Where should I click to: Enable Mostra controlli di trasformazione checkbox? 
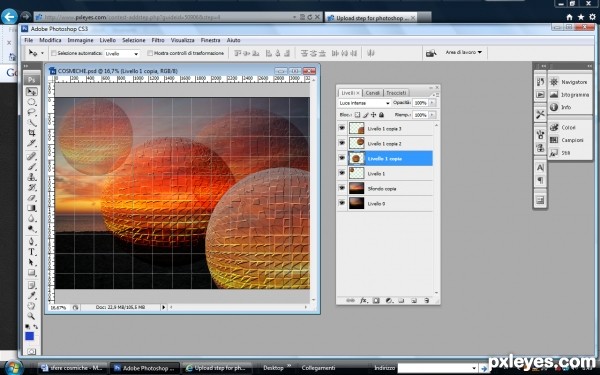click(150, 53)
